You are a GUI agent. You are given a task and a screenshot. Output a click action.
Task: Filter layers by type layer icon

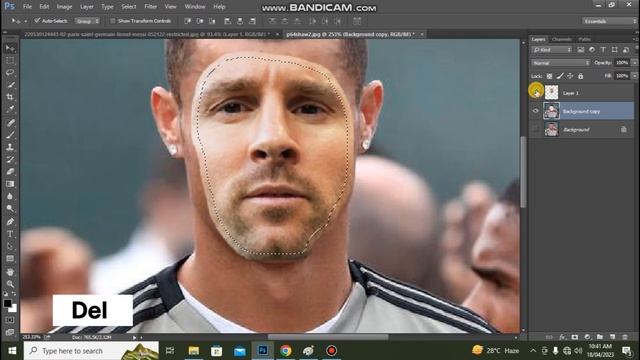click(603, 50)
